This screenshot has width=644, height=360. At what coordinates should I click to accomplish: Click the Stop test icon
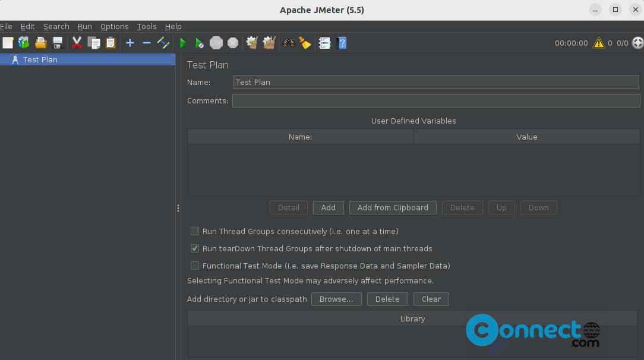[x=216, y=43]
